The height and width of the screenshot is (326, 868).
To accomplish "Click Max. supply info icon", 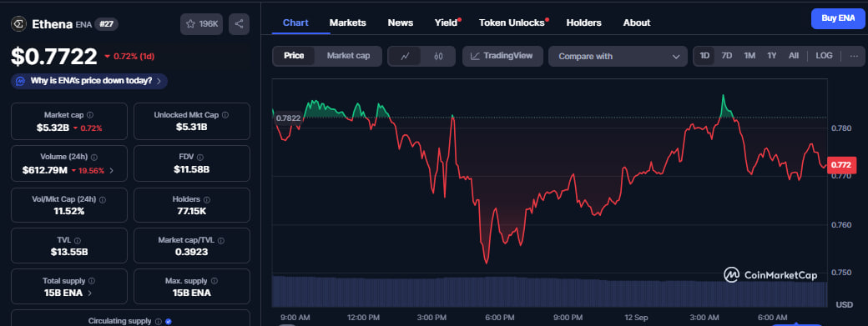I will point(214,281).
